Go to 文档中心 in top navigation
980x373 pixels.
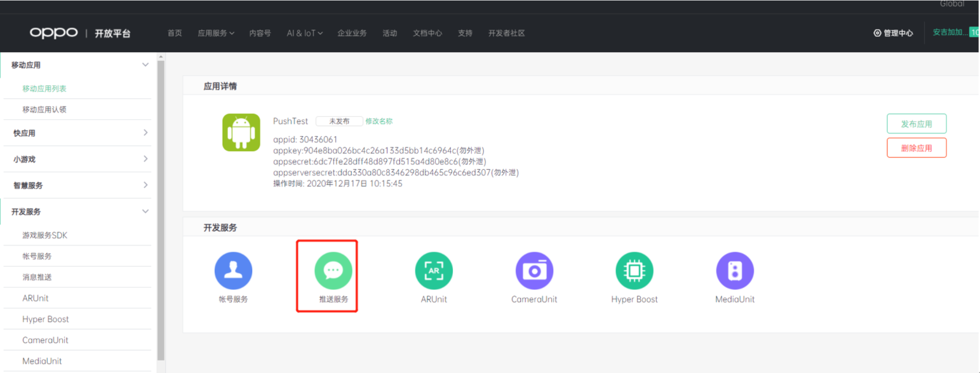(x=427, y=33)
